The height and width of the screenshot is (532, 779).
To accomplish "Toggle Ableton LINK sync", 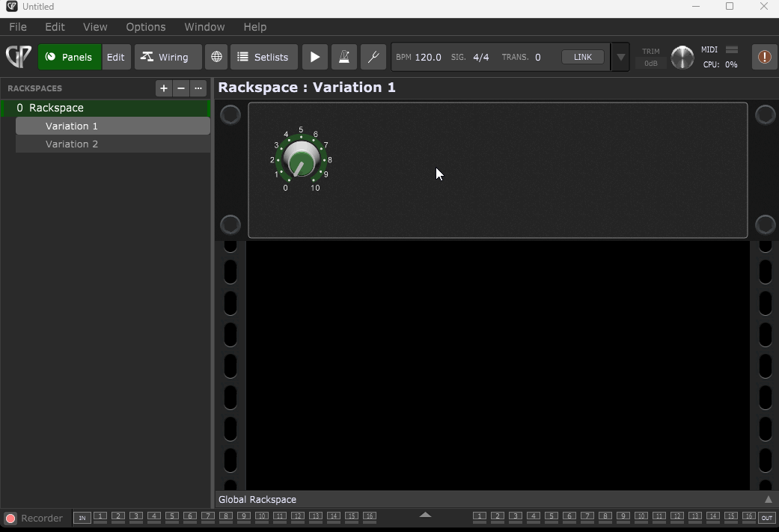I will pyautogui.click(x=582, y=57).
